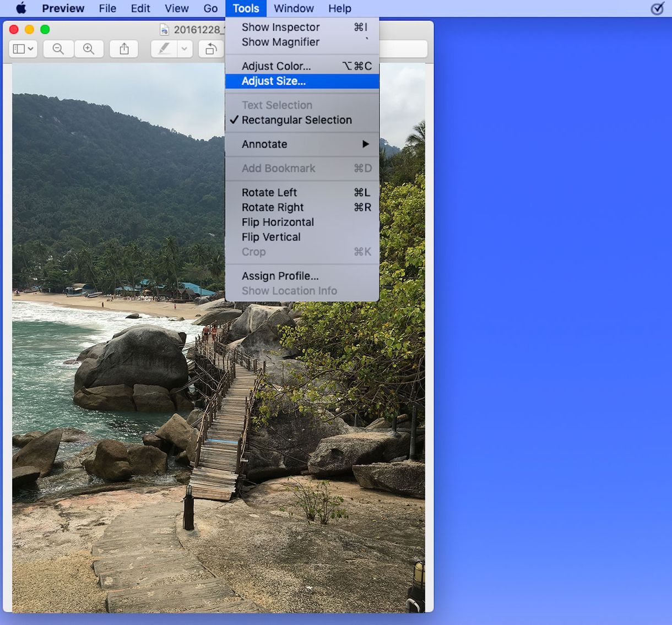Click the beach photo in the Preview window
The width and height of the screenshot is (672, 625).
click(x=110, y=385)
